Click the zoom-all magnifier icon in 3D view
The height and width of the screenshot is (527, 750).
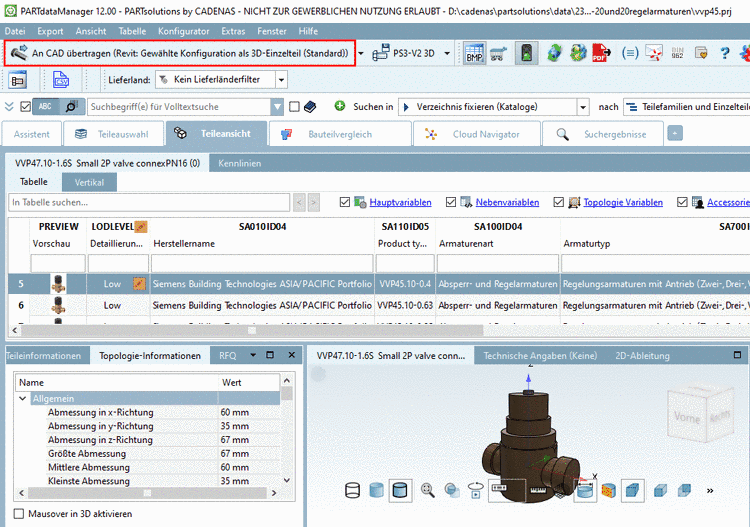428,490
